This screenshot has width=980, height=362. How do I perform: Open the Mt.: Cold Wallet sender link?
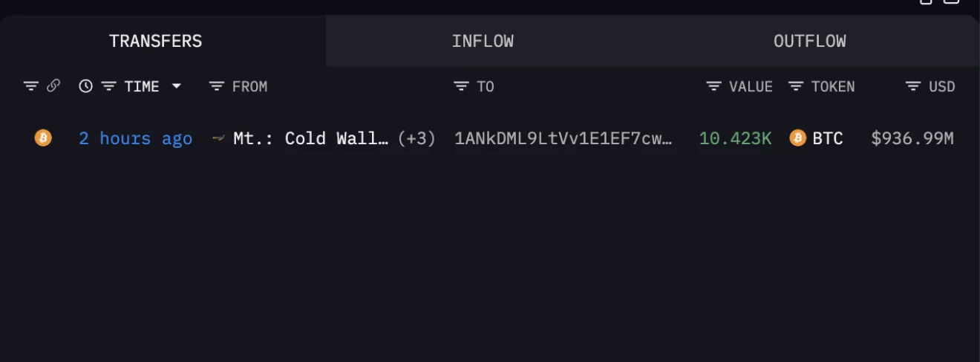pyautogui.click(x=310, y=138)
